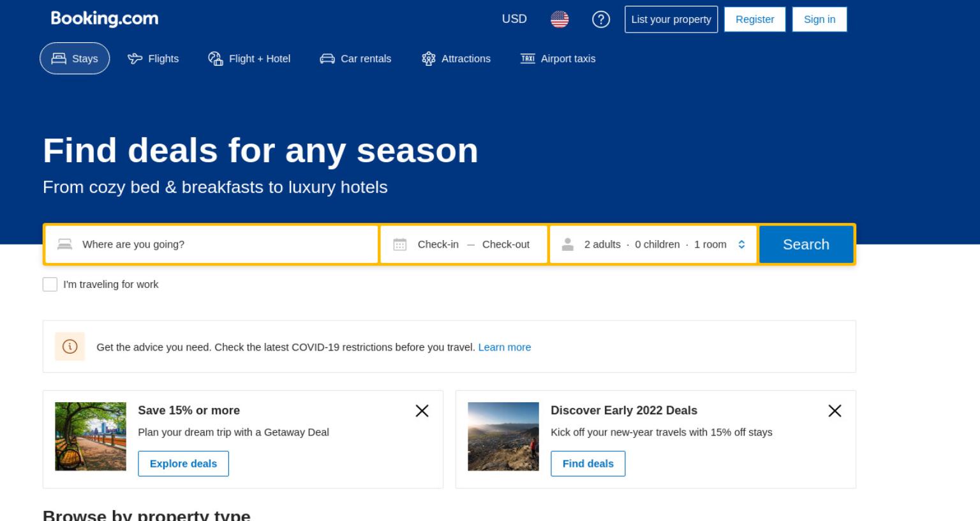Click the bed icon in destination field

[65, 245]
